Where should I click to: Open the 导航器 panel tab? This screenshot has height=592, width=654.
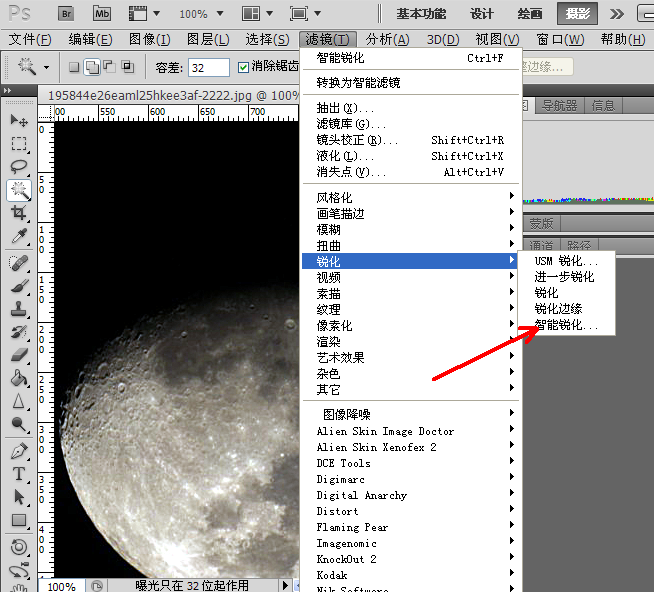pyautogui.click(x=559, y=106)
